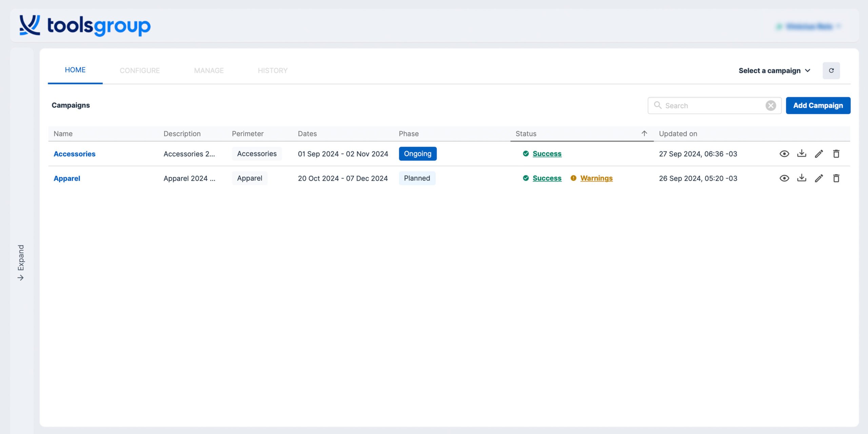View the Accessories campaign with eye icon
868x434 pixels.
(x=784, y=154)
